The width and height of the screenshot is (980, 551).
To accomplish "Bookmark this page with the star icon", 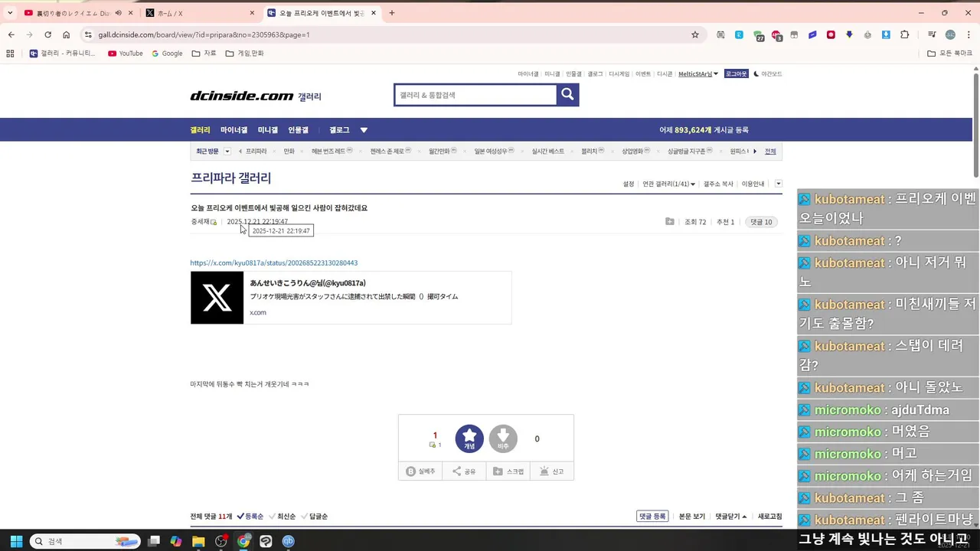I will [695, 34].
